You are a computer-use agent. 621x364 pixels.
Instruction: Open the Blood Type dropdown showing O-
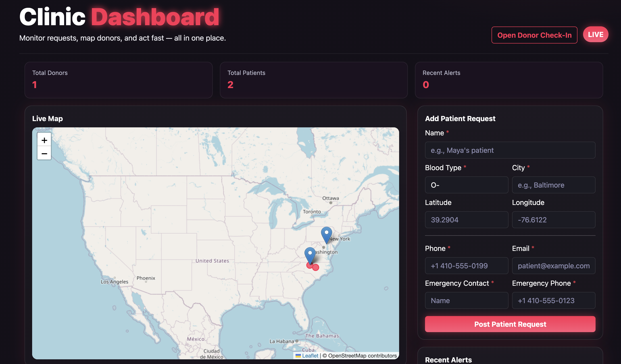coord(466,185)
